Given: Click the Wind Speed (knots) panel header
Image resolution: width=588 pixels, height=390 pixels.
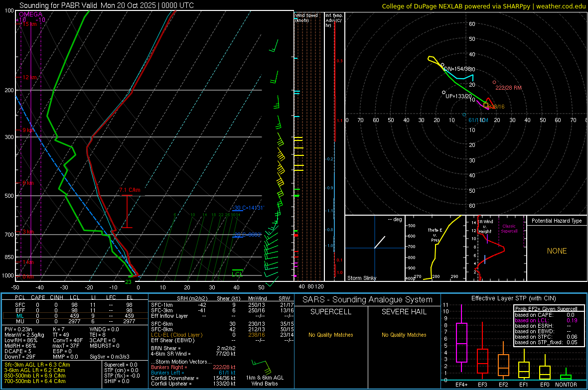Looking at the screenshot, I should pos(306,17).
